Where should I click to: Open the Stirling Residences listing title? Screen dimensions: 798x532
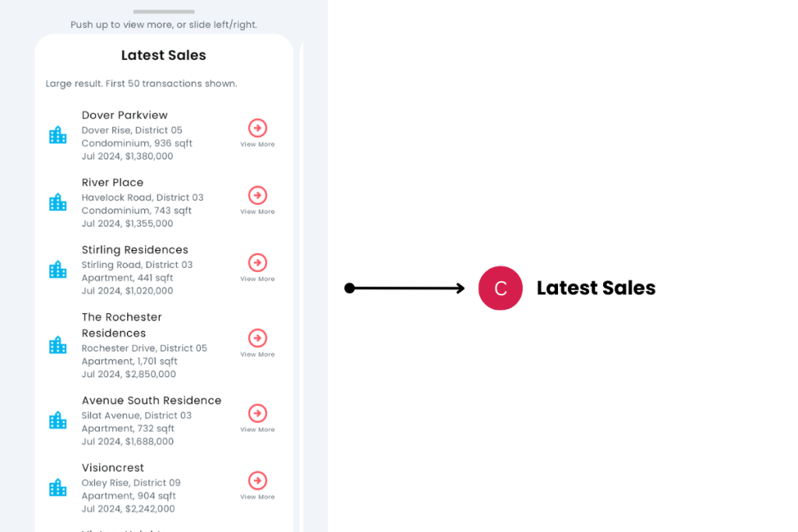click(x=135, y=250)
